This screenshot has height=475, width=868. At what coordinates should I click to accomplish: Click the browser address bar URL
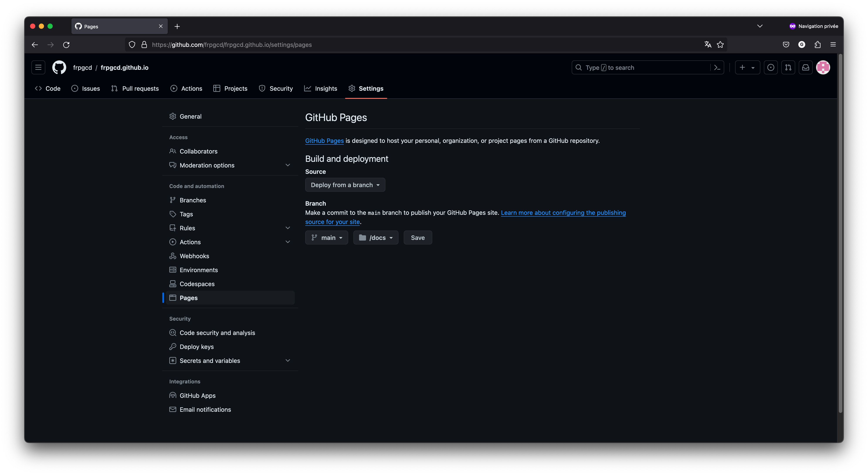click(232, 44)
